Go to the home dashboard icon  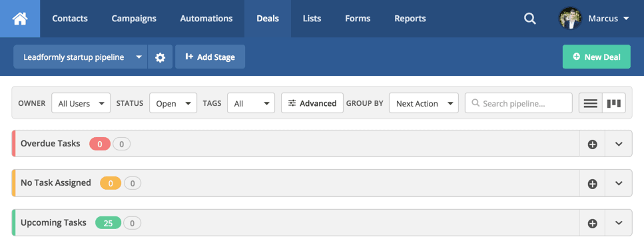[20, 19]
